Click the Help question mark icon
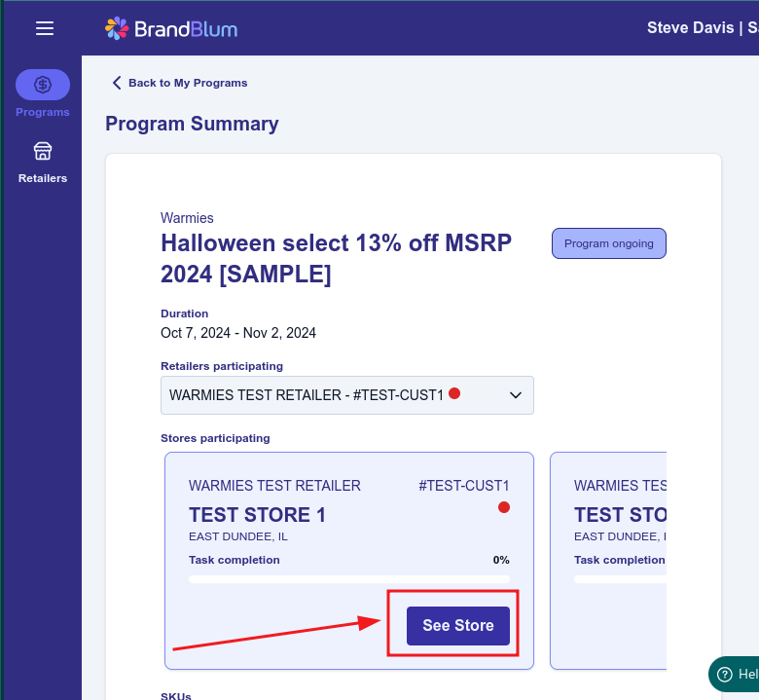This screenshot has width=759, height=700. click(725, 674)
